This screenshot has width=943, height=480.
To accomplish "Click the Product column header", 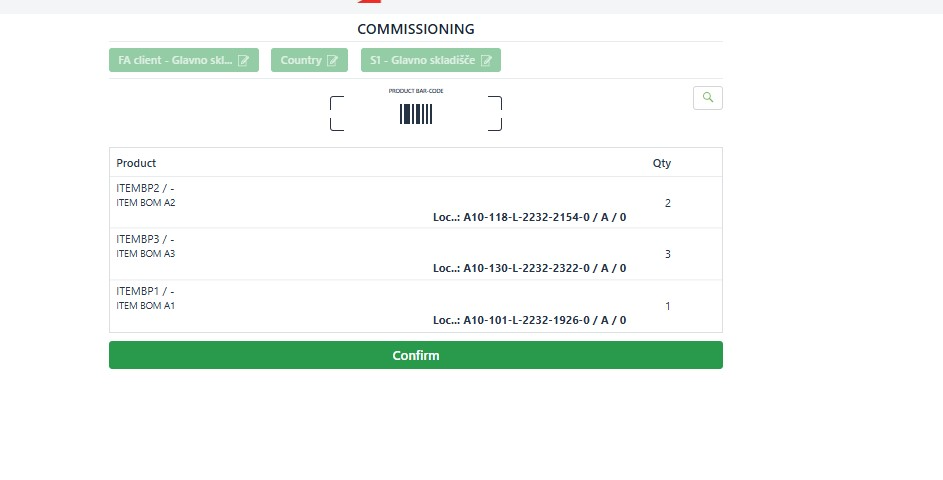I will point(136,163).
